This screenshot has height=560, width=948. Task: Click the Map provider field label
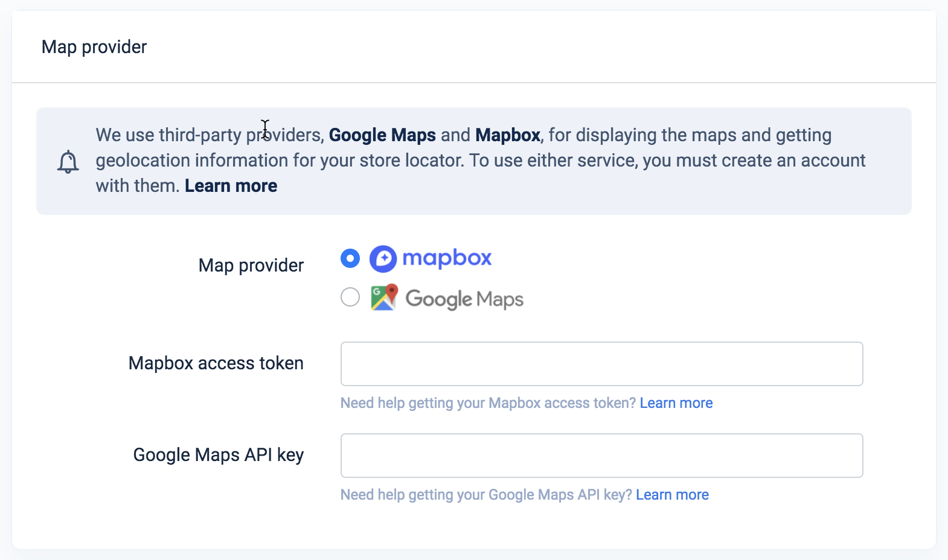pos(251,266)
